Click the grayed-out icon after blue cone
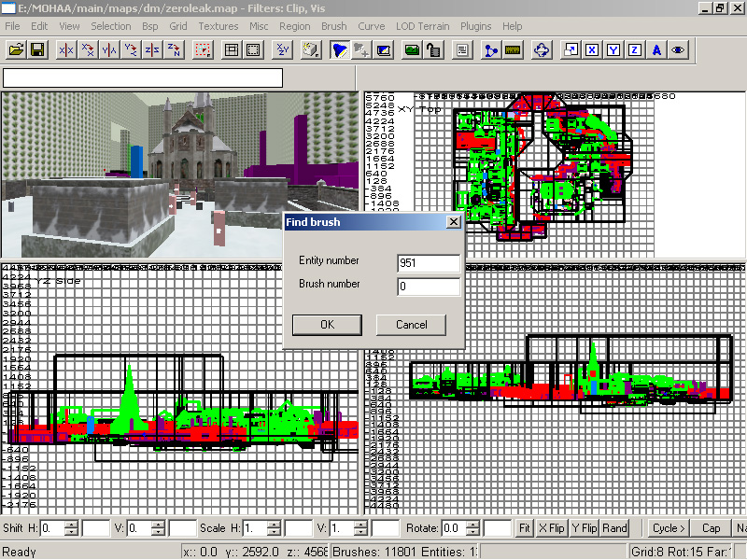The height and width of the screenshot is (560, 747). point(361,49)
